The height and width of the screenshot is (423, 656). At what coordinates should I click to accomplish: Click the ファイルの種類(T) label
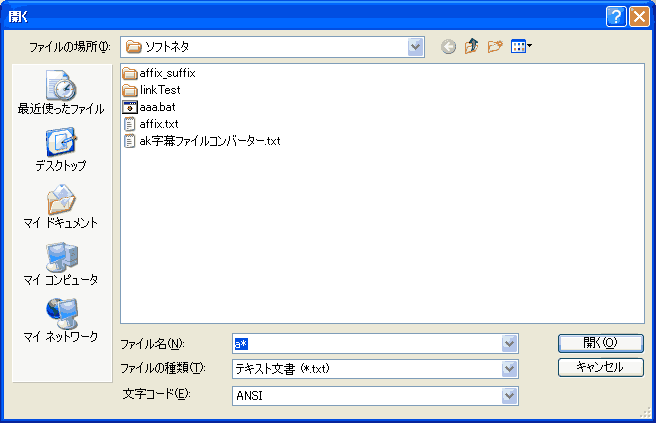[163, 368]
